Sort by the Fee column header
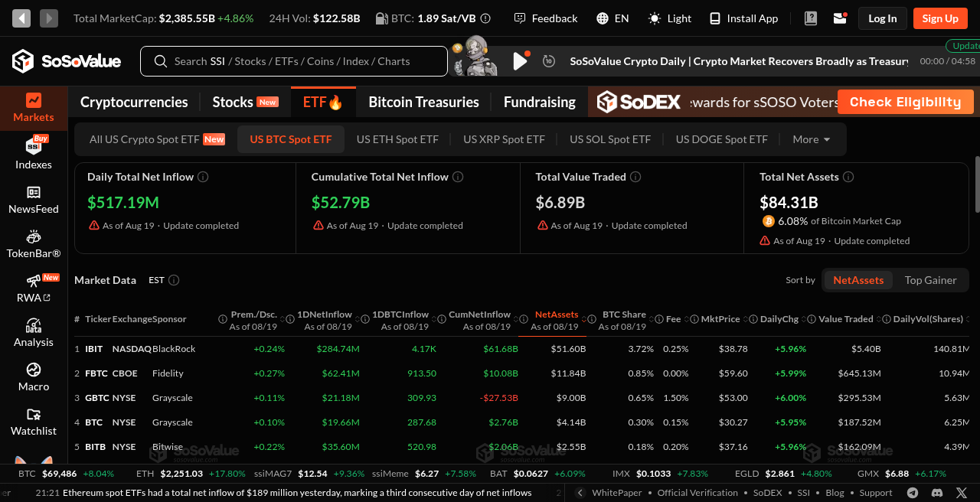The image size is (980, 502). pyautogui.click(x=673, y=319)
